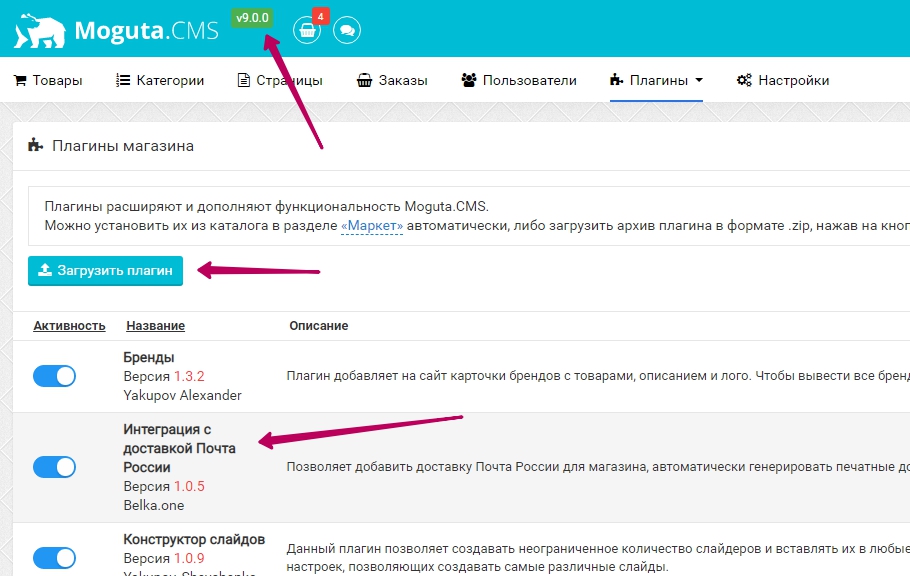Screen dimensions: 910x576
Task: Click the basket icon beside Заказы
Action: (x=364, y=80)
